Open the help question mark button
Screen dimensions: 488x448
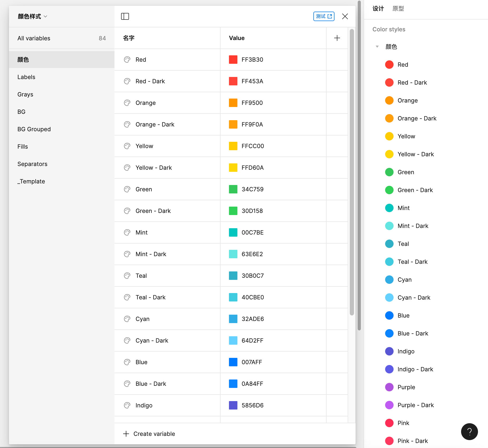tap(469, 431)
